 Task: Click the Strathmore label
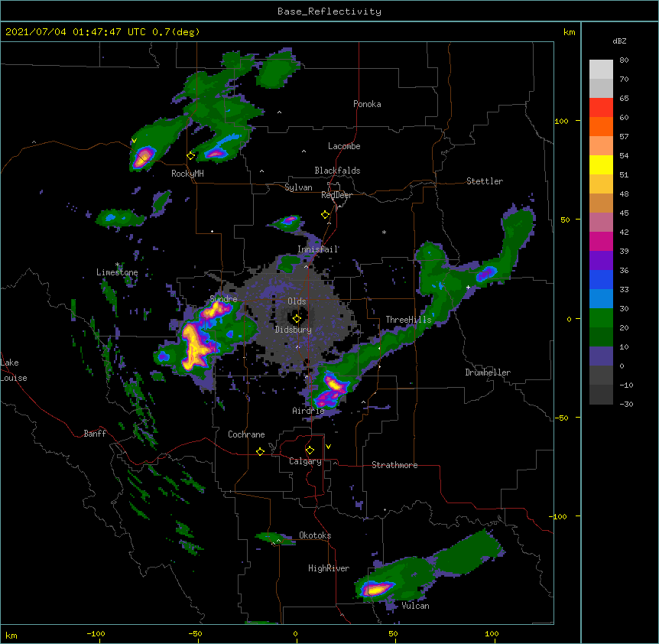394,465
